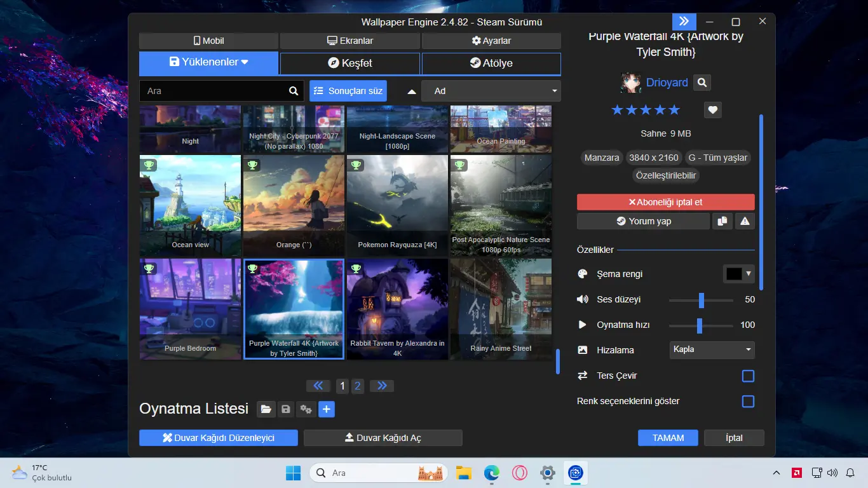Switch to Keşfet tab

click(350, 64)
